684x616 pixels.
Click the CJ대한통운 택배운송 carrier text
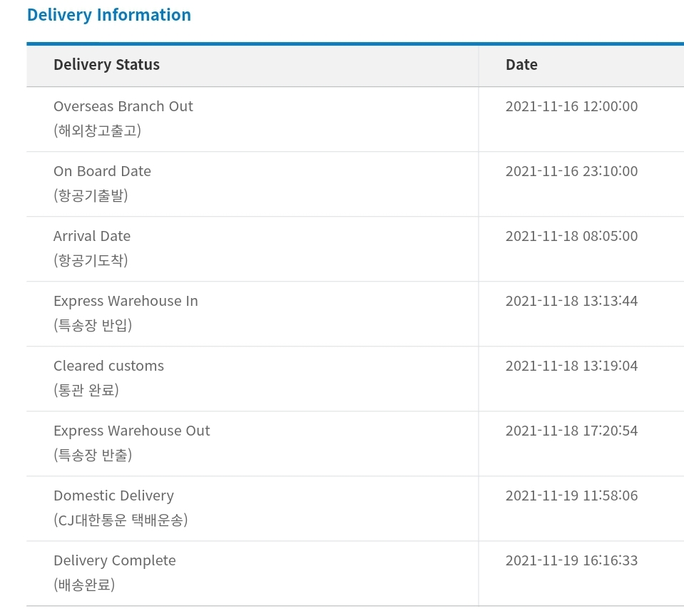coord(121,520)
